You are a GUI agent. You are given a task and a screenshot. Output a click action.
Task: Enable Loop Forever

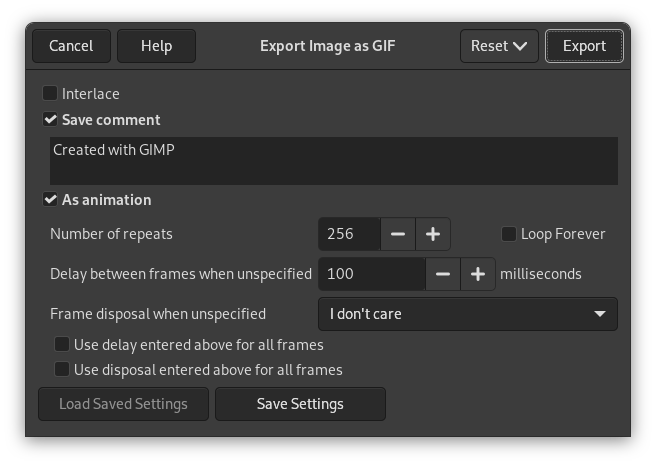[509, 234]
